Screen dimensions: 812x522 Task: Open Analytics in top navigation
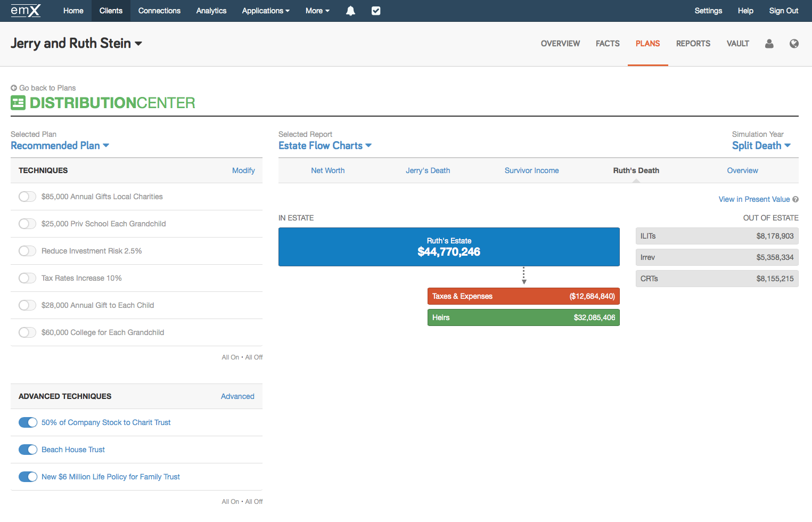point(211,11)
